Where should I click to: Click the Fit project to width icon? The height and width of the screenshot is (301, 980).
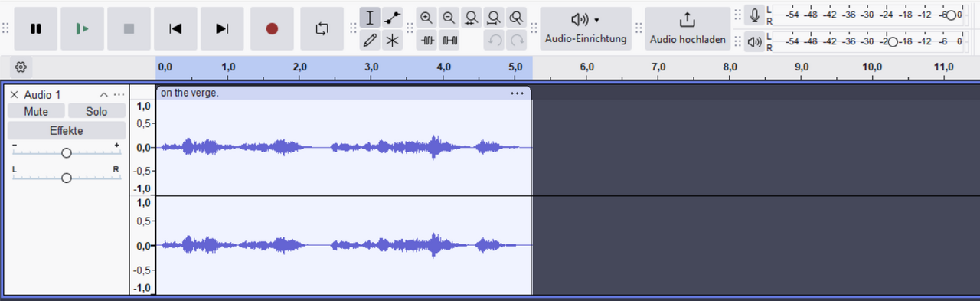(x=495, y=18)
